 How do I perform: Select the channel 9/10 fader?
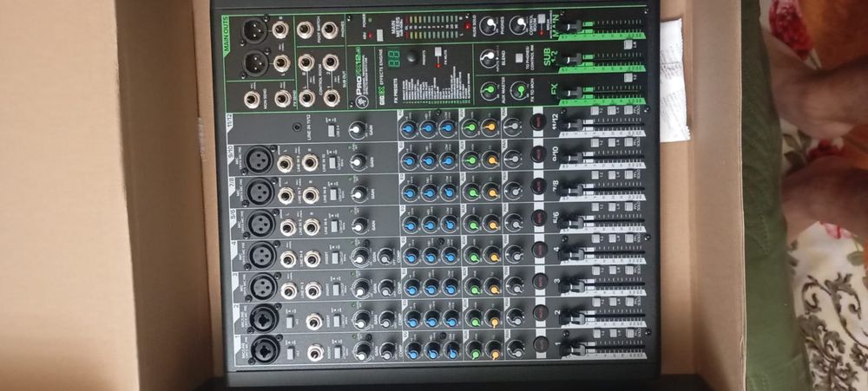click(569, 158)
